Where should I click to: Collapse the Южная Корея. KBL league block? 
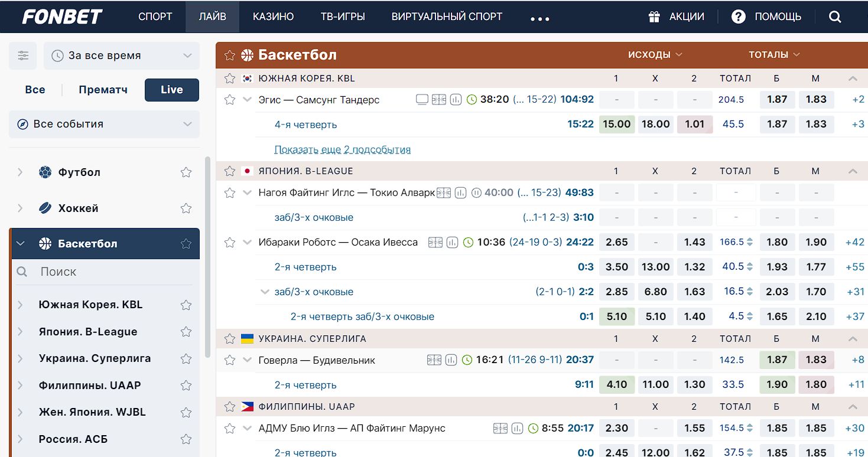(852, 79)
